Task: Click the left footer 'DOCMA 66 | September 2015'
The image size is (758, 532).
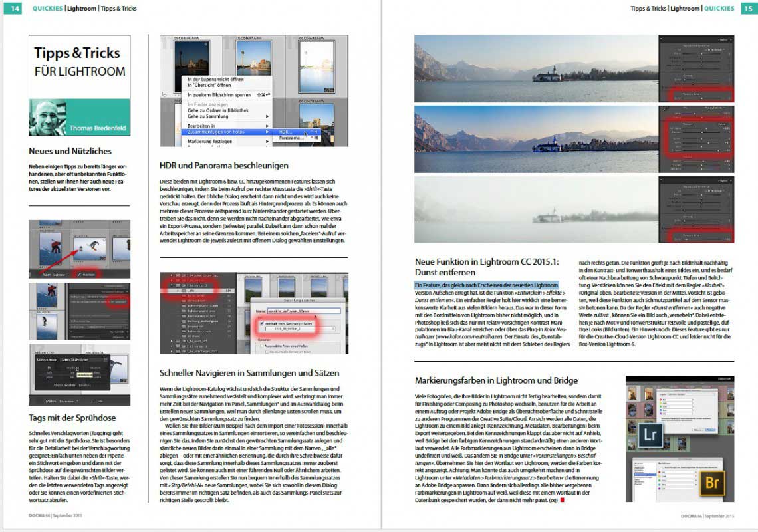Action: (x=55, y=515)
